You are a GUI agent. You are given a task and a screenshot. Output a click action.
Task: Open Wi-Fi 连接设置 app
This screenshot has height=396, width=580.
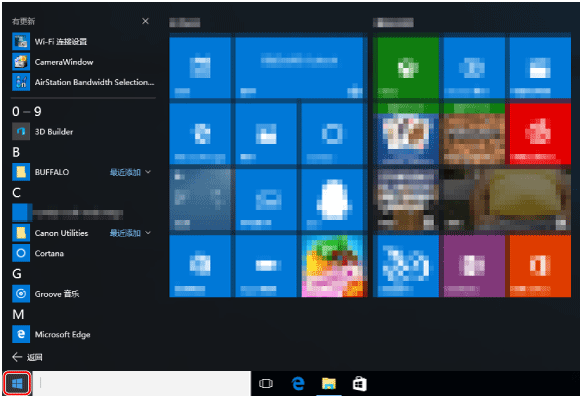[x=83, y=41]
